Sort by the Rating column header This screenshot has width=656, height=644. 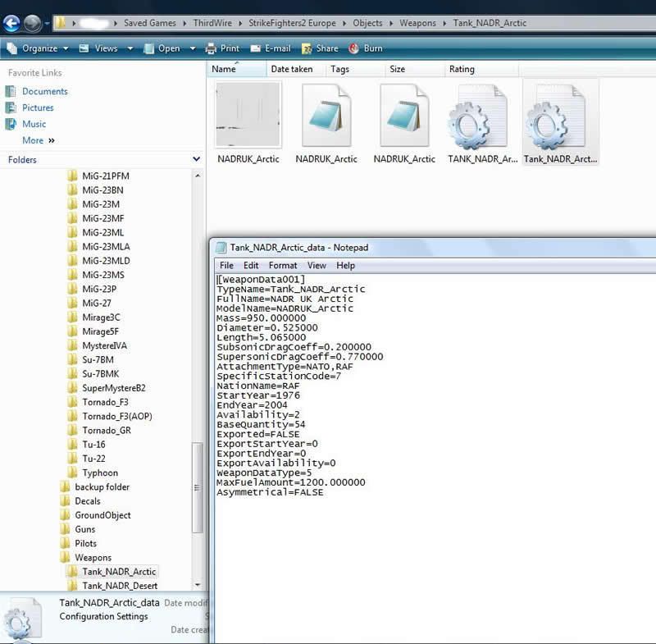pos(481,69)
